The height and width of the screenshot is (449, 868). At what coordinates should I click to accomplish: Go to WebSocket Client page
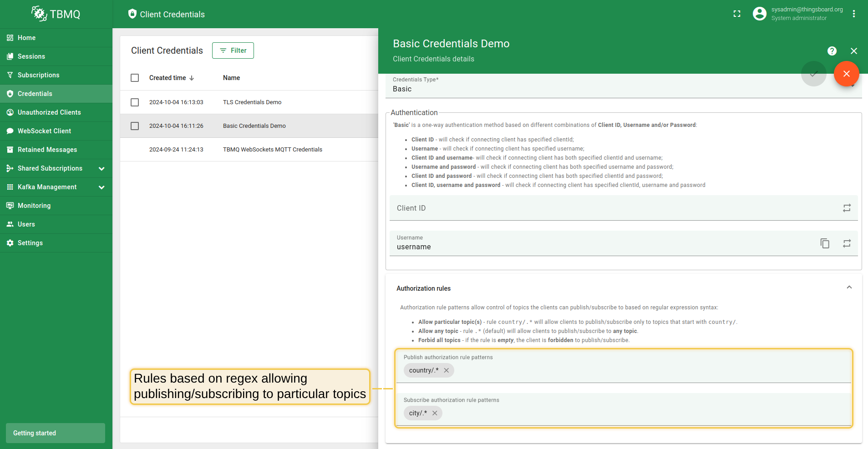click(44, 131)
